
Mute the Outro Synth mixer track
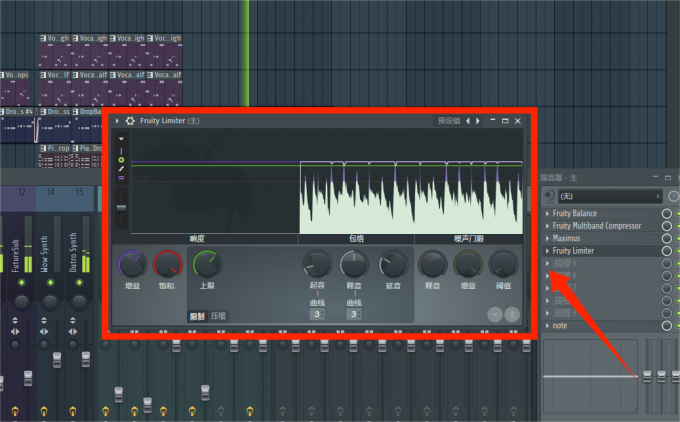pyautogui.click(x=79, y=283)
